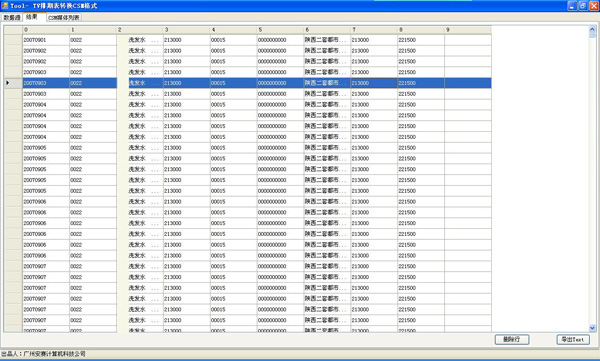Click the 0000000000 cell in the 20070901 row
Image resolution: width=600 pixels, height=361 pixels.
280,40
